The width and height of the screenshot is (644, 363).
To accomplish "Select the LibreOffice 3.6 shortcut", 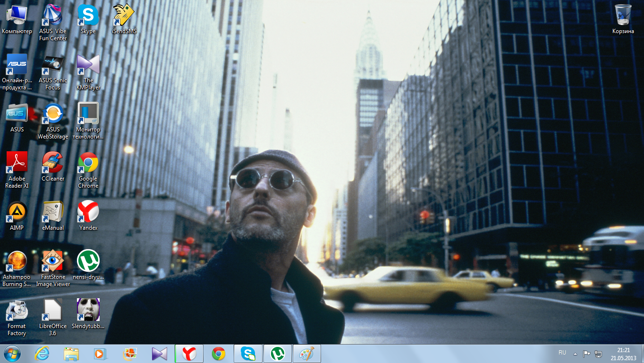I will (x=53, y=318).
